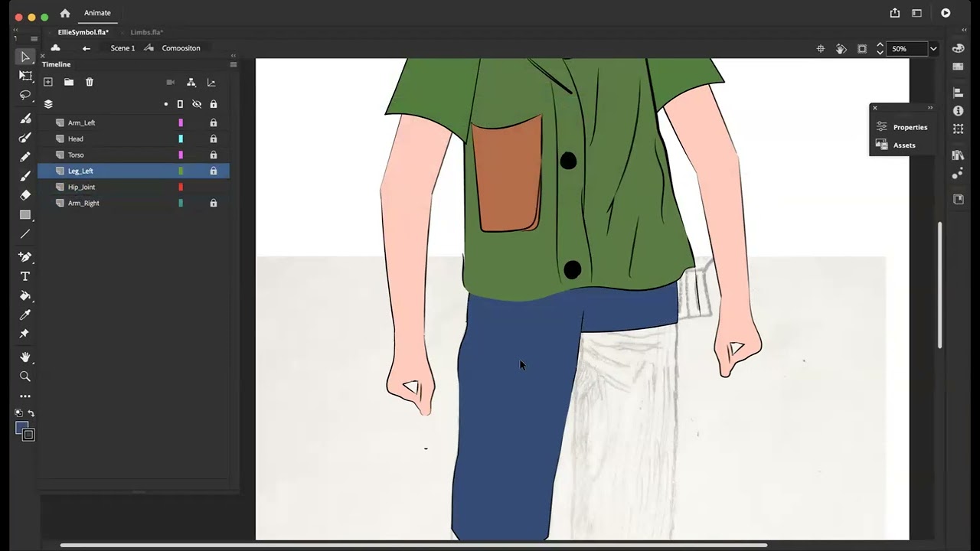
Task: Open the fill color swatch in toolbar
Action: tap(22, 428)
